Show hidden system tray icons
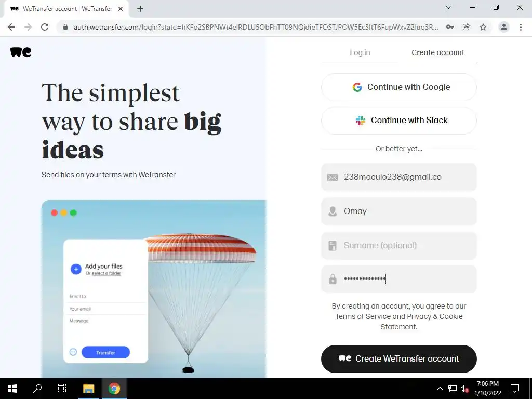Viewport: 532px width, 399px height. 440,389
